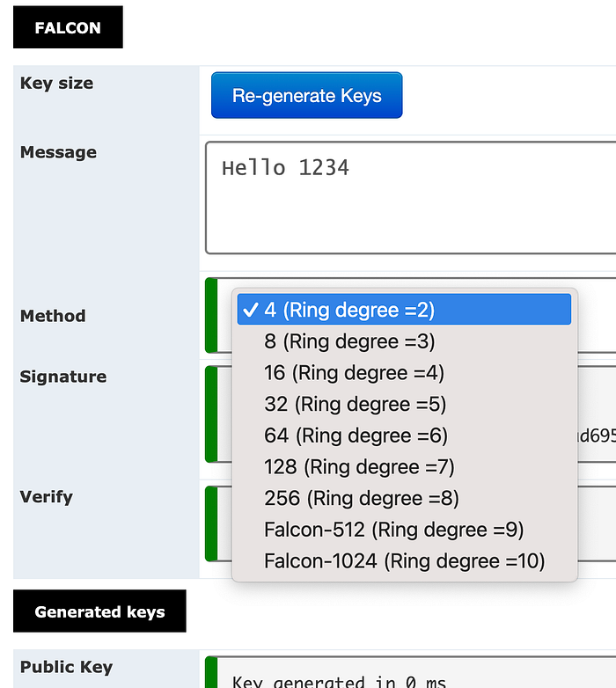Click the Re-generate Keys button
The height and width of the screenshot is (688, 616).
(306, 95)
